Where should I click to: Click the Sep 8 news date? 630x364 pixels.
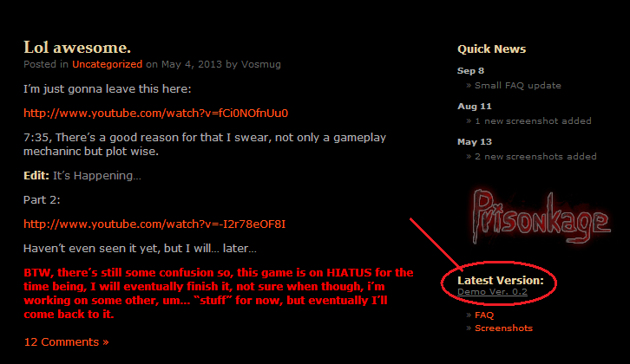point(470,71)
